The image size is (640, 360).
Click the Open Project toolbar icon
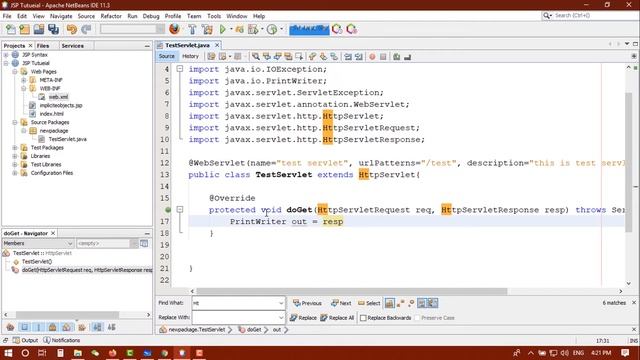(x=39, y=29)
